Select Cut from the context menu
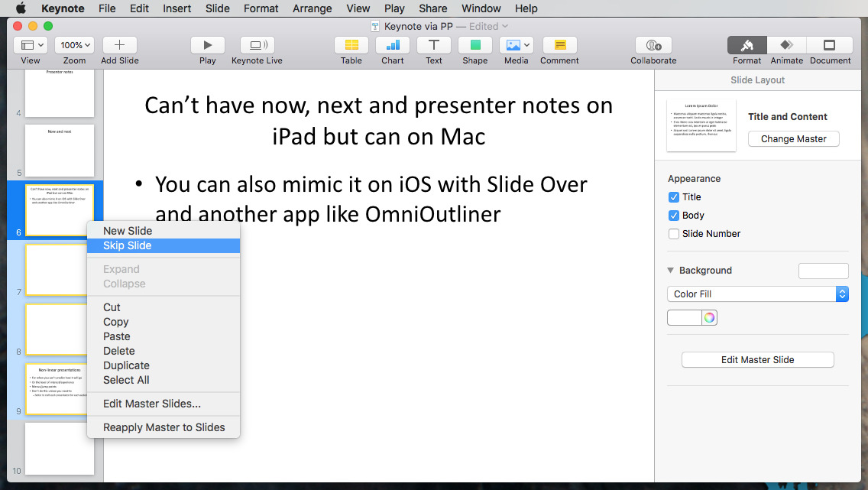Image resolution: width=868 pixels, height=490 pixels. [164, 307]
